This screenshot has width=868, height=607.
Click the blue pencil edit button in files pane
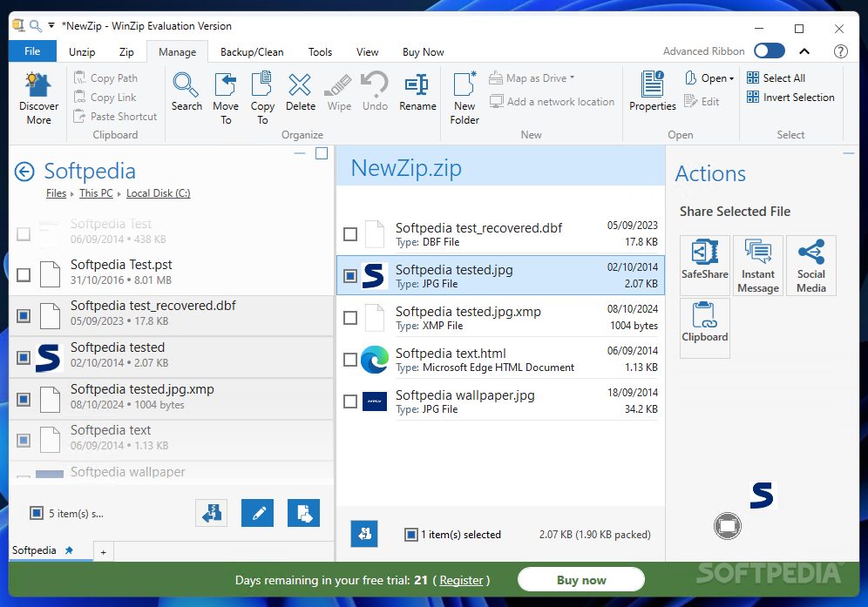257,513
